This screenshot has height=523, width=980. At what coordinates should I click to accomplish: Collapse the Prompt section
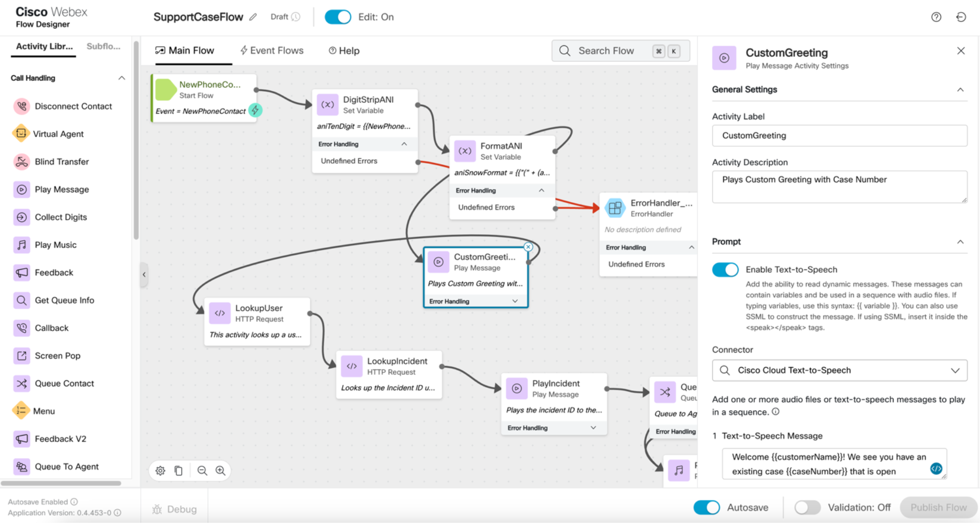click(960, 242)
